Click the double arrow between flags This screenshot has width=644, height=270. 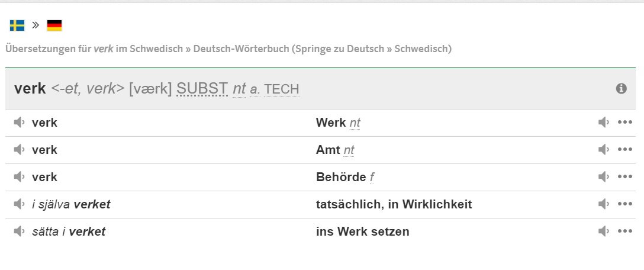[x=36, y=25]
